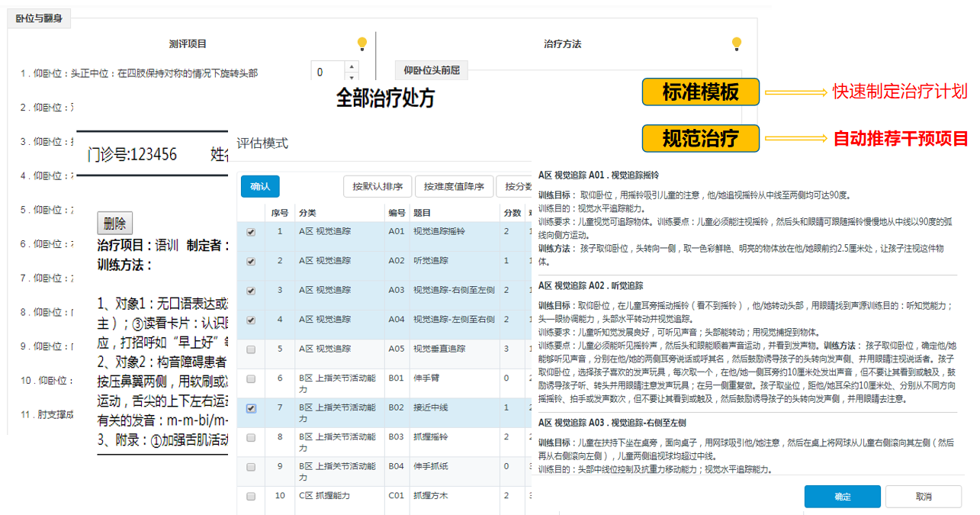Select the code cell B04

(x=397, y=466)
